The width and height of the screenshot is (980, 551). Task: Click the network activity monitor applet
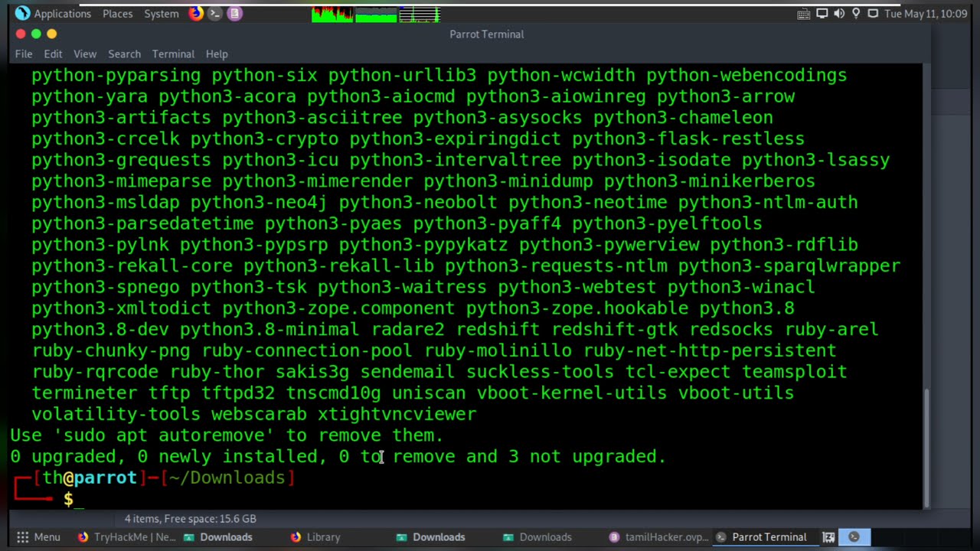[420, 14]
